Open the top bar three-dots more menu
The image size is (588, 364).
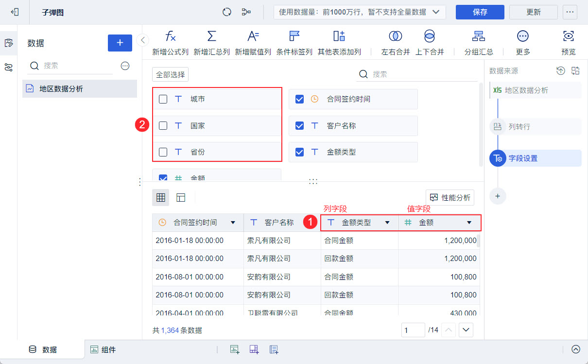point(570,12)
